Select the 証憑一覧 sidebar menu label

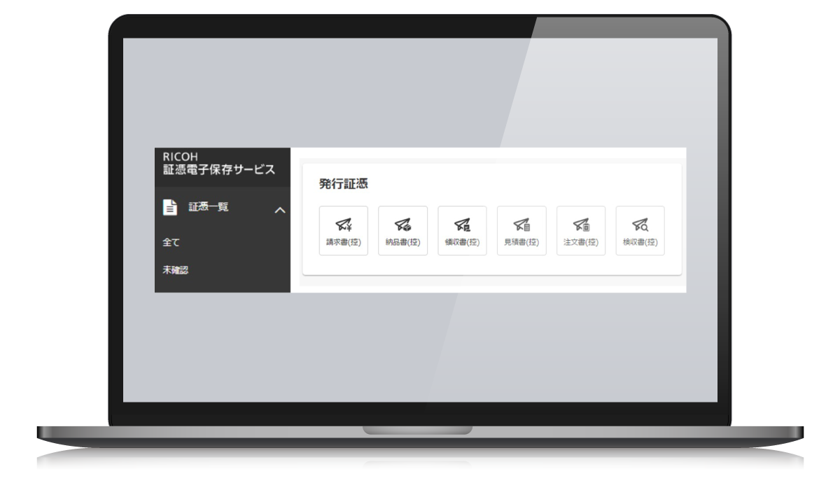pos(209,207)
